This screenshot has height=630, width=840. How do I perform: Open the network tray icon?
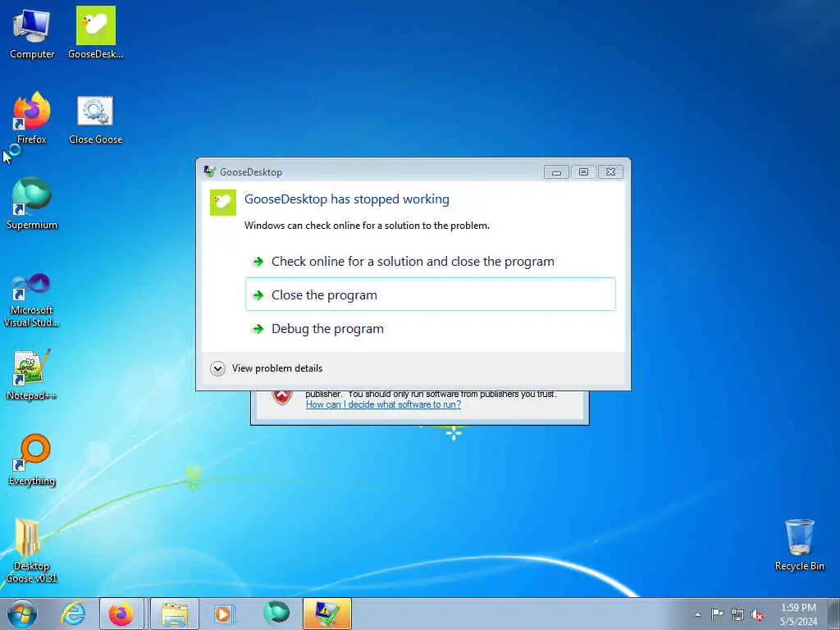[737, 614]
